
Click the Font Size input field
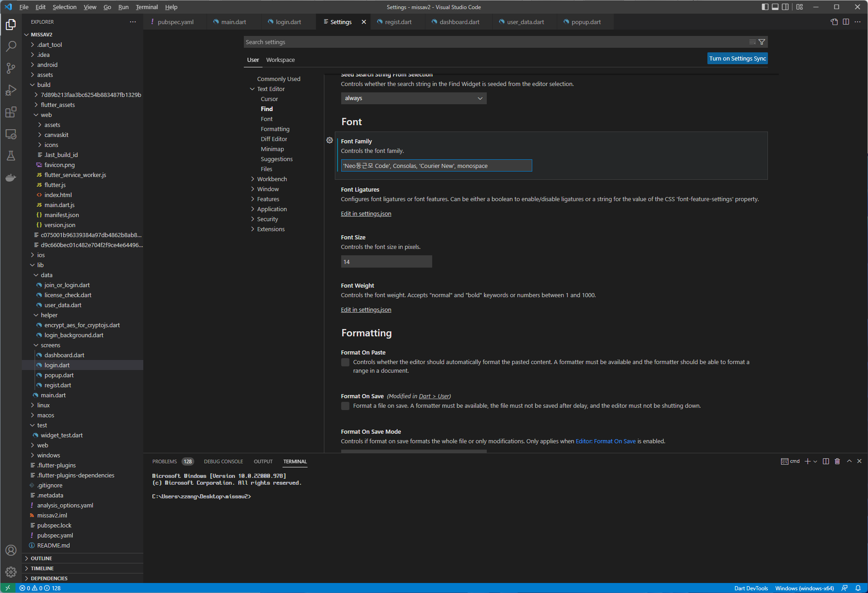386,262
